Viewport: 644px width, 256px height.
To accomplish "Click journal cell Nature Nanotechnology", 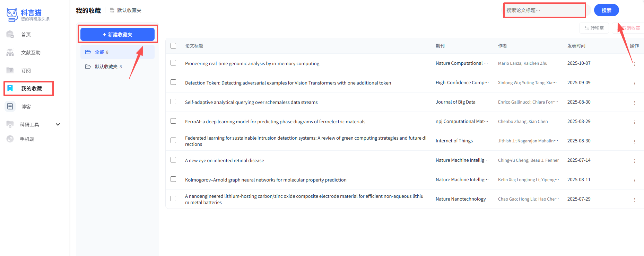I will click(461, 199).
